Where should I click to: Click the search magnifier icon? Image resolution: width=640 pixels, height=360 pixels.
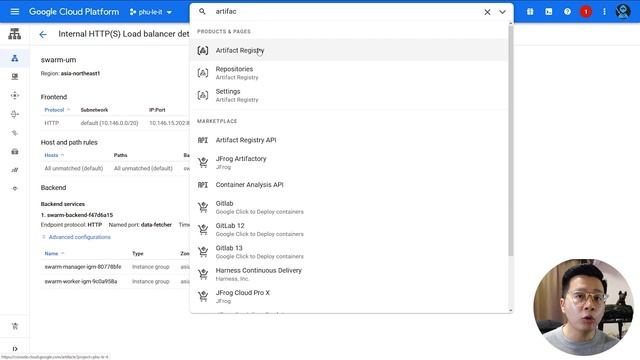pyautogui.click(x=202, y=11)
